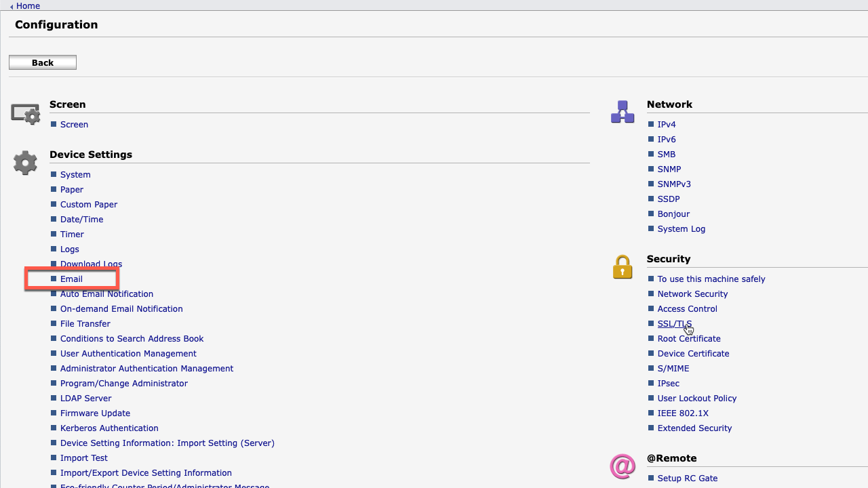Open SSDP settings link

[x=669, y=199]
